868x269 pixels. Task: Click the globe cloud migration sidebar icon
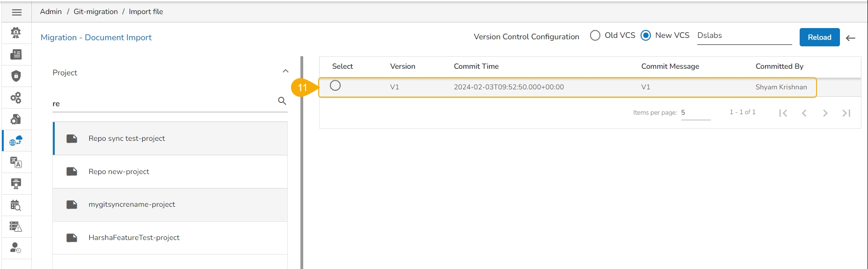(16, 140)
